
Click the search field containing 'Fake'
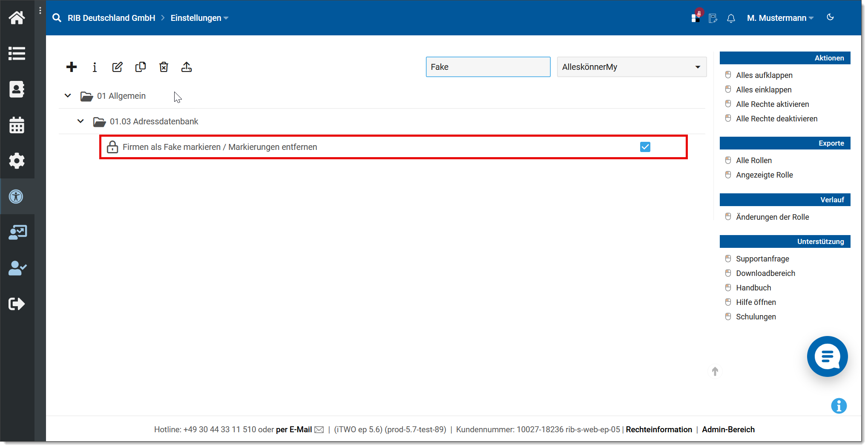point(488,67)
